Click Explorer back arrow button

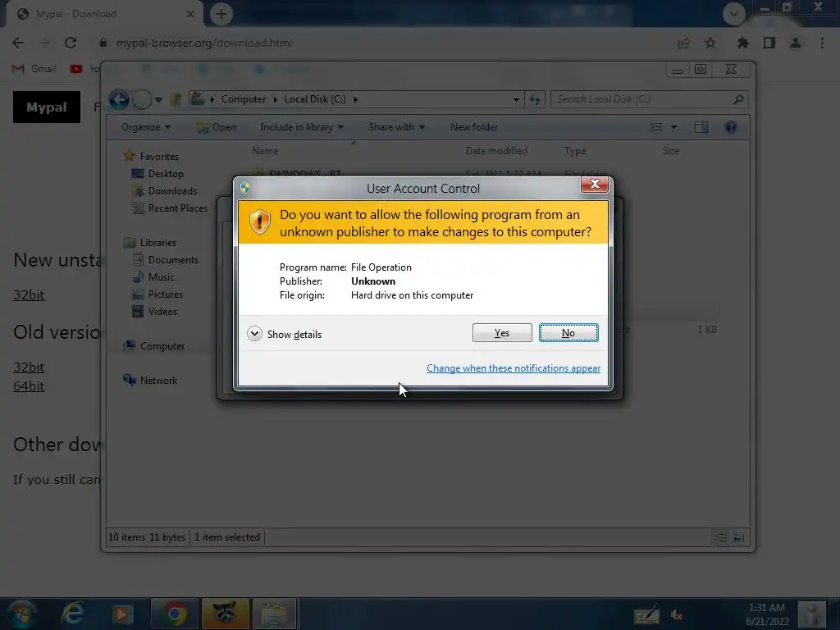coord(119,99)
